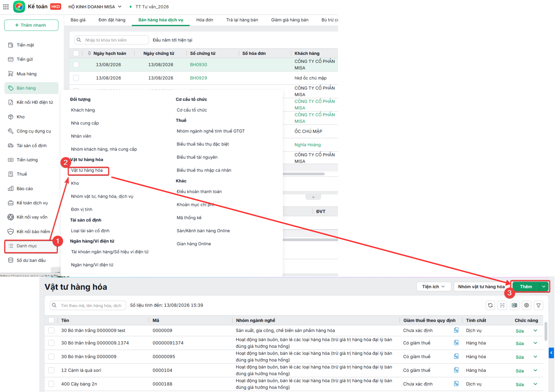Expand actions arrow for 12 Cành lá quả sori
Image resolution: width=555 pixels, height=392 pixels.
535,370
